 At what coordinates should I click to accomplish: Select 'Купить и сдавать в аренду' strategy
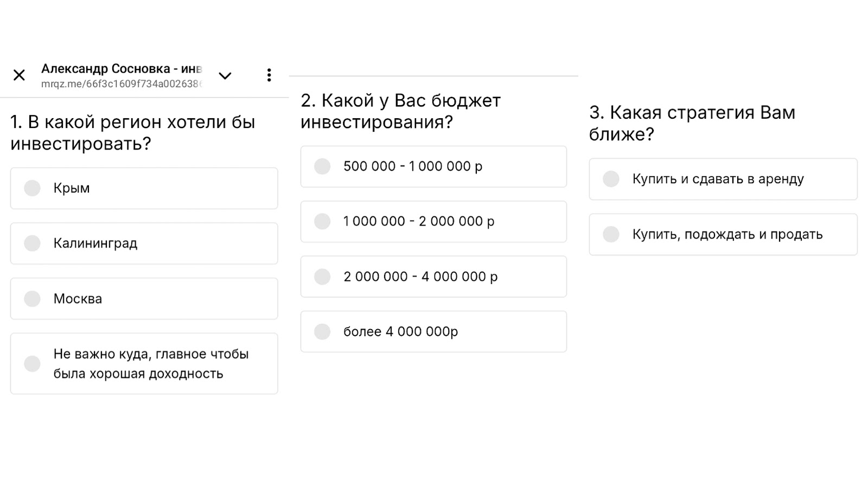pos(723,179)
